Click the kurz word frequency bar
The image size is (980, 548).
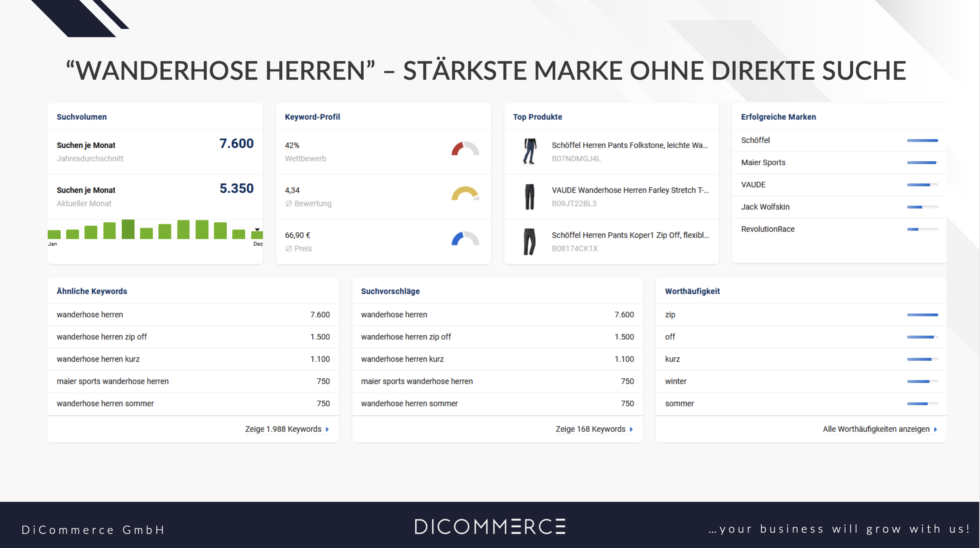click(922, 359)
